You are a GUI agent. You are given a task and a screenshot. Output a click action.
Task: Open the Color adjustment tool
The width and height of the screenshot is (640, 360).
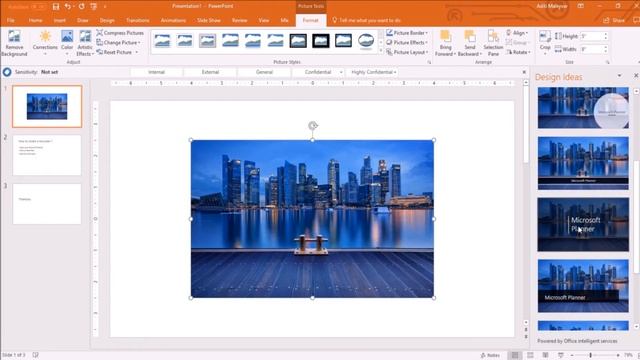(67, 42)
